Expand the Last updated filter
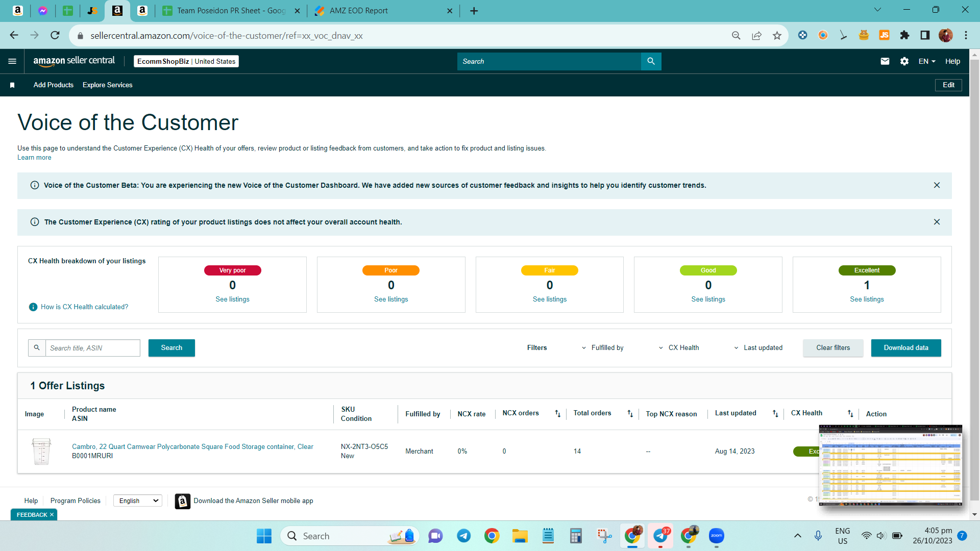Viewport: 980px width, 551px height. coord(758,348)
